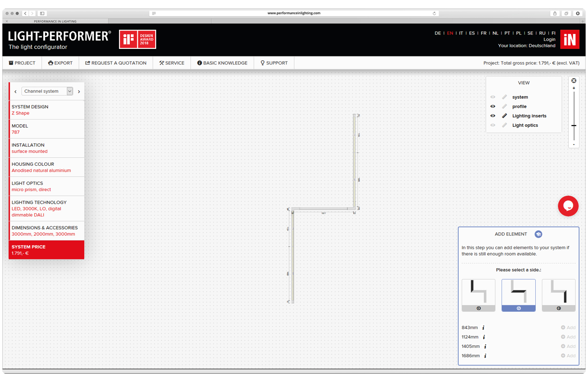The width and height of the screenshot is (588, 392).
Task: Open the Add Element tutorial cap icon
Action: pos(538,234)
